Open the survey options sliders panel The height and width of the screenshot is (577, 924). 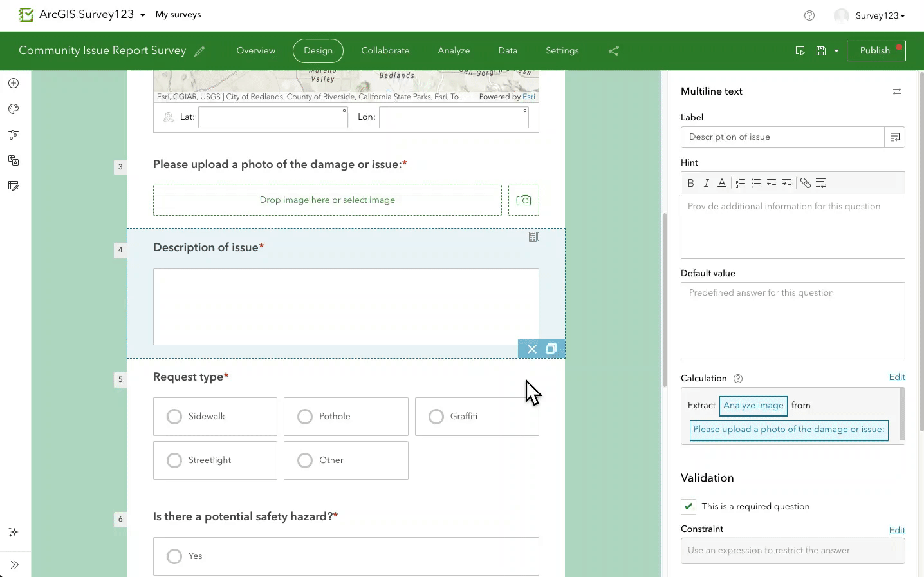click(13, 134)
